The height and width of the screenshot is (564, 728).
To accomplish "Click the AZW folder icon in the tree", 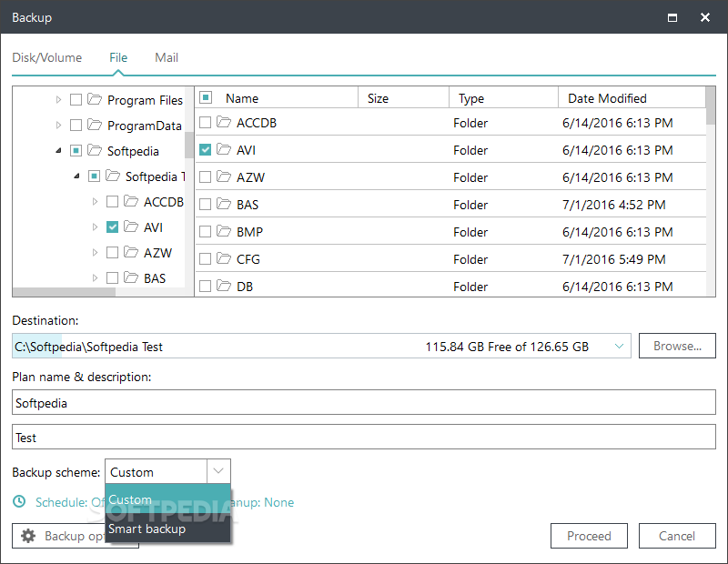I will click(x=131, y=252).
